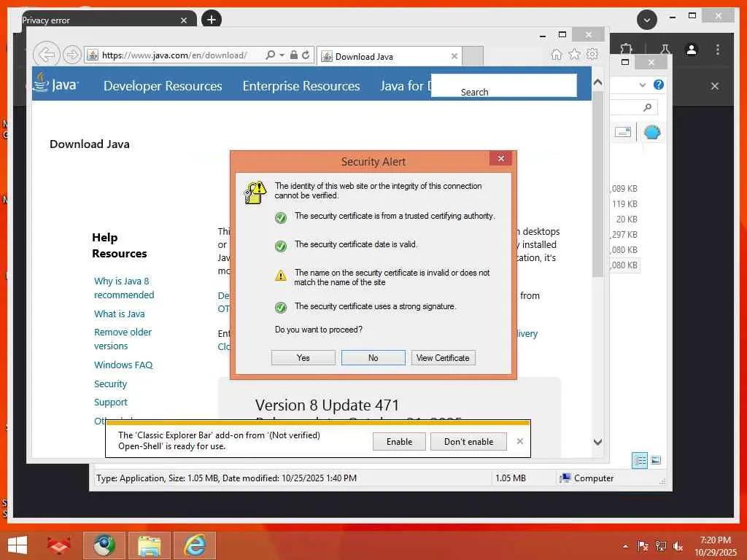Select the Download Java tab
The width and height of the screenshot is (747, 560).
click(390, 56)
